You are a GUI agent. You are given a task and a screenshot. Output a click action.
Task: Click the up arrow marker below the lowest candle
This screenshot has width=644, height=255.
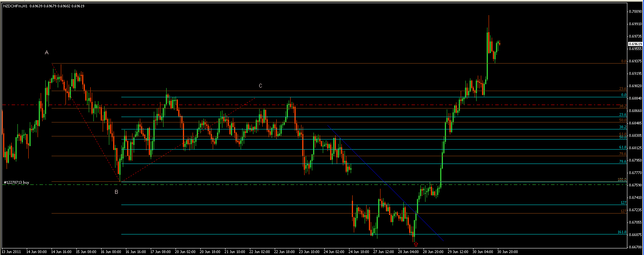[416, 244]
